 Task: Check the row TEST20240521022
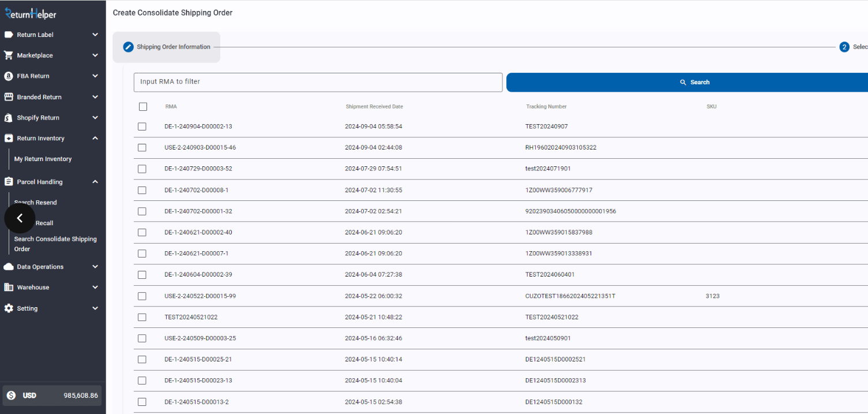[x=142, y=317]
